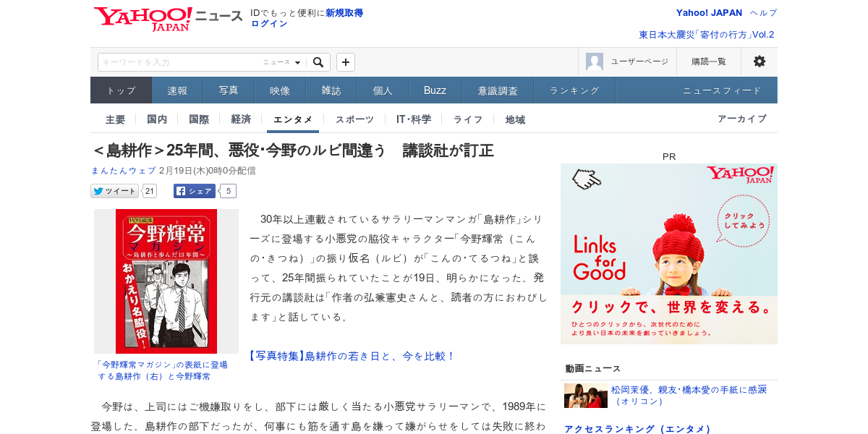
Task: Click the share count 5
Action: coord(228,191)
